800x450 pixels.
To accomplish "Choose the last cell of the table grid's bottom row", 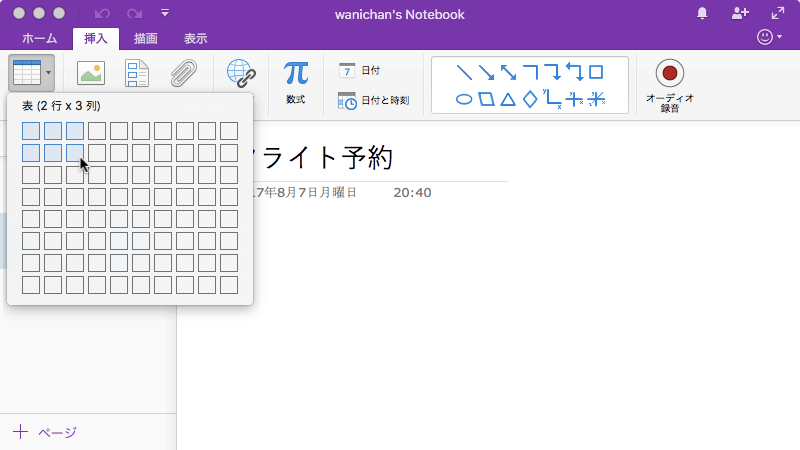I will click(229, 285).
